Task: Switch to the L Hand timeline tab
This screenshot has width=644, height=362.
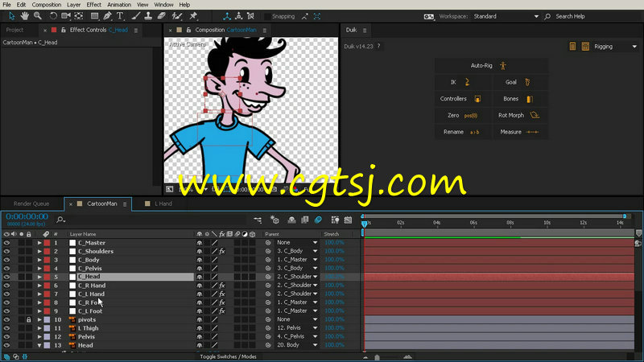Action: point(163,204)
